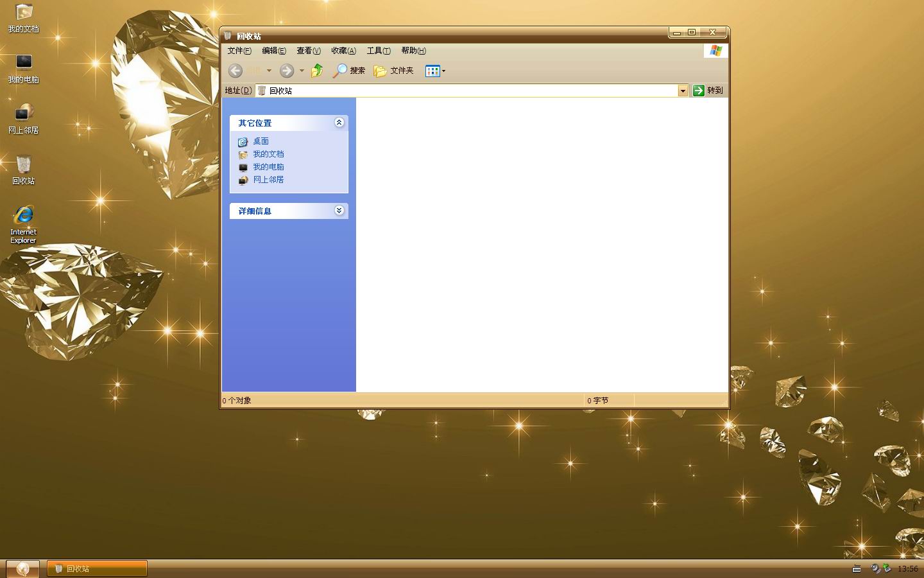Click the Windows flag logo in menu bar

click(x=715, y=51)
